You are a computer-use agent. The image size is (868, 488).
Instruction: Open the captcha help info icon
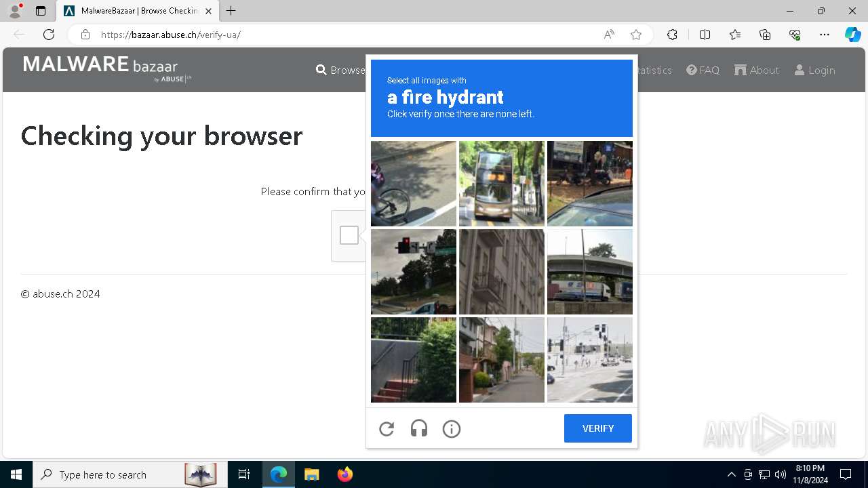(452, 428)
